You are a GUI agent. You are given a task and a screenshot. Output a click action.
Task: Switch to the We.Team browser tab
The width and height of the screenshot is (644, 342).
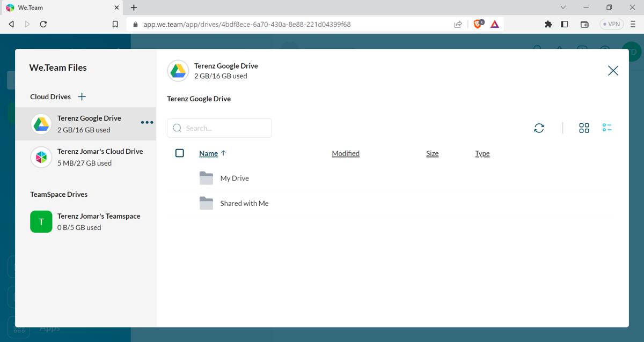(x=59, y=8)
